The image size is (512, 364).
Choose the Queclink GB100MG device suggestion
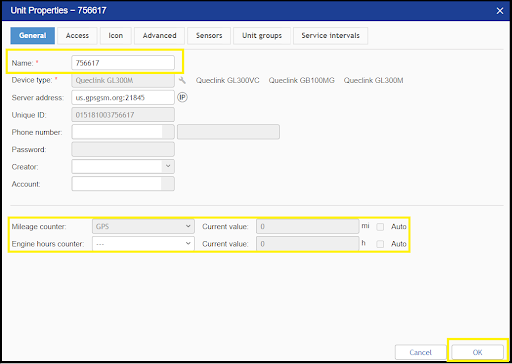(302, 80)
